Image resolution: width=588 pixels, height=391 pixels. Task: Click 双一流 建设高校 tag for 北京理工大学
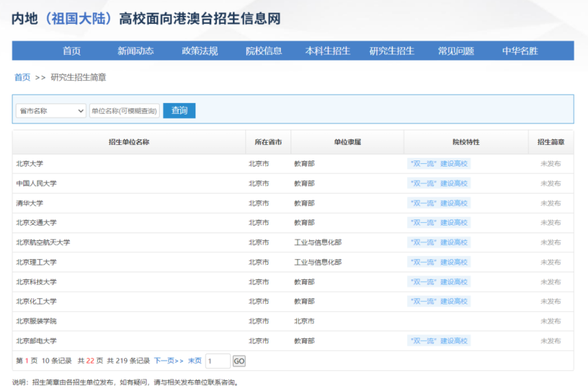click(x=439, y=262)
